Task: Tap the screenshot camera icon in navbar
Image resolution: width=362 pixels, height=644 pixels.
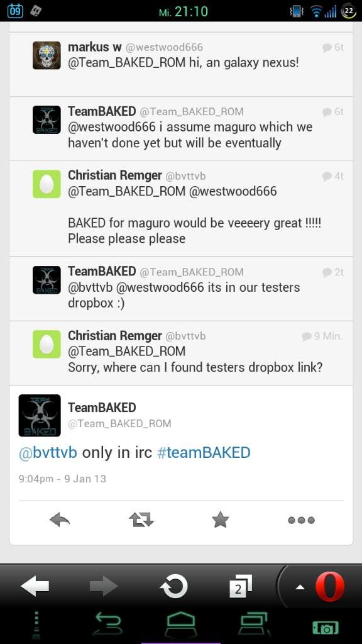Action: point(326,628)
